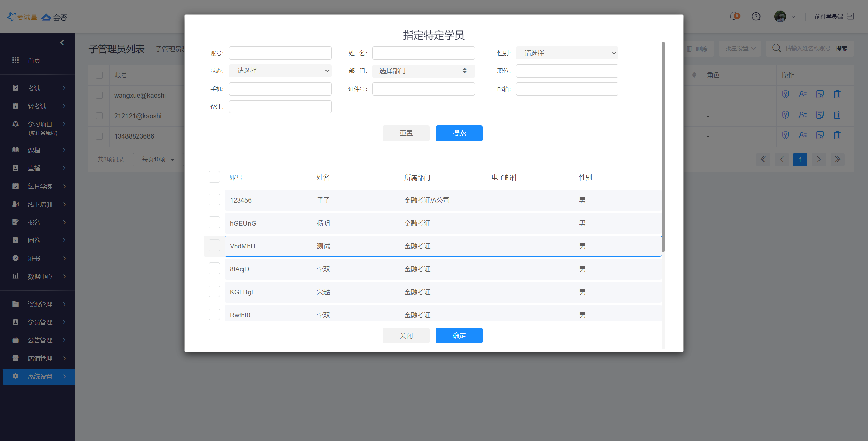Viewport: 868px width, 441px height.
Task: Toggle select-all checkbox in student table header
Action: tap(214, 177)
